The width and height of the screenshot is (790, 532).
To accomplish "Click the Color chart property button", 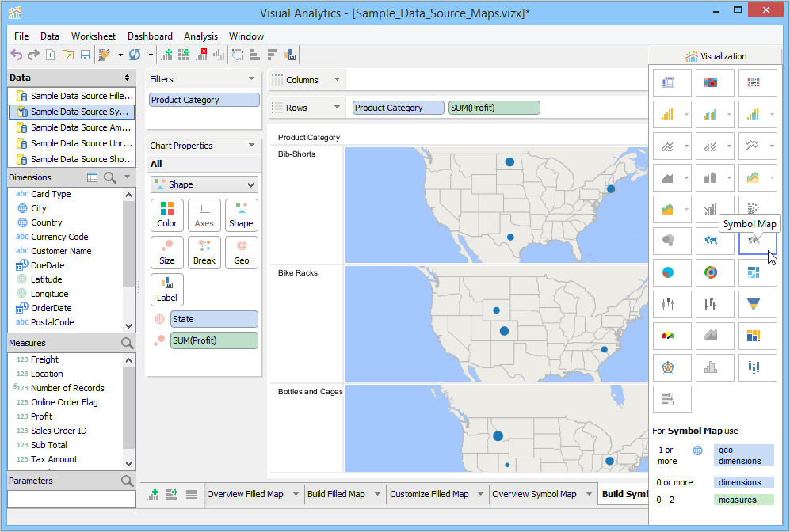I will pos(167,215).
